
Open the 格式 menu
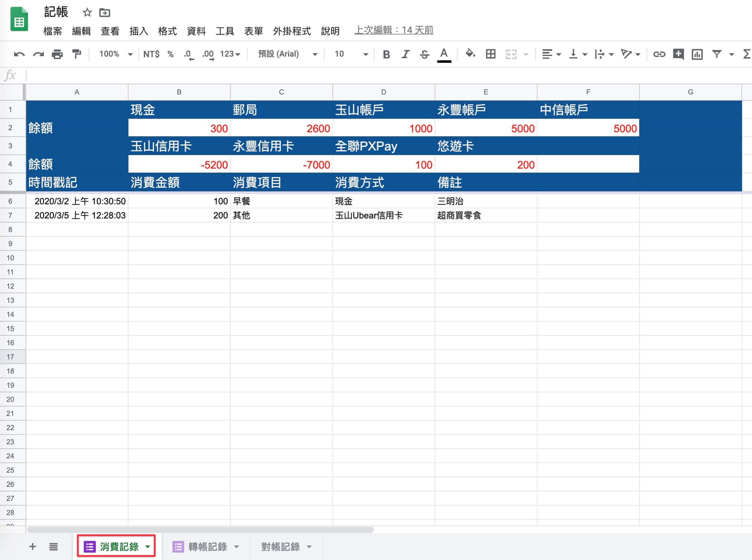(167, 31)
